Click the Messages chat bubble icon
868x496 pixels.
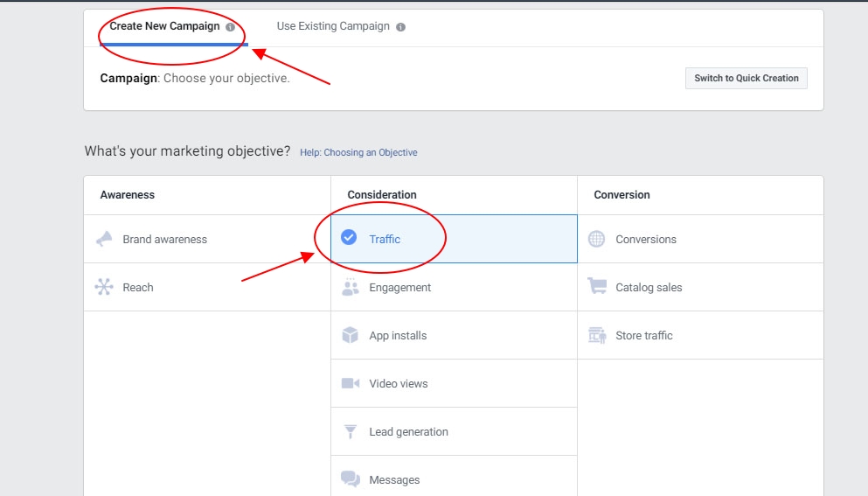tap(351, 479)
